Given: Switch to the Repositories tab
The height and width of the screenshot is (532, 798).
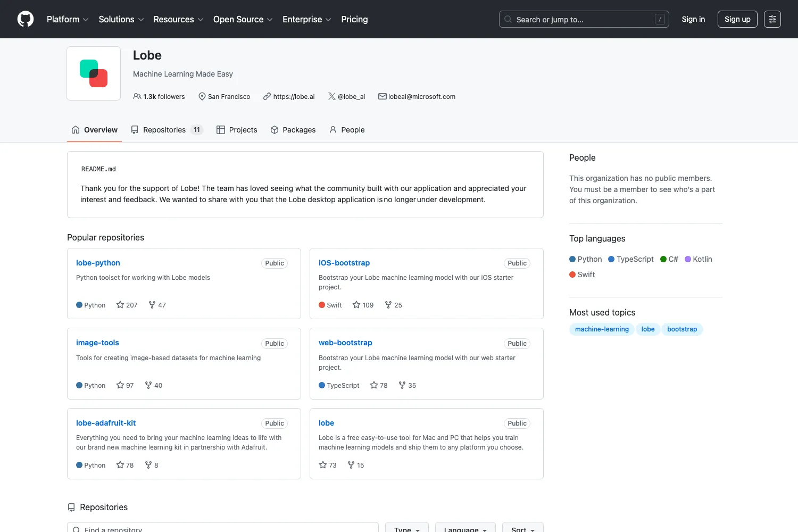Looking at the screenshot, I should coord(167,130).
